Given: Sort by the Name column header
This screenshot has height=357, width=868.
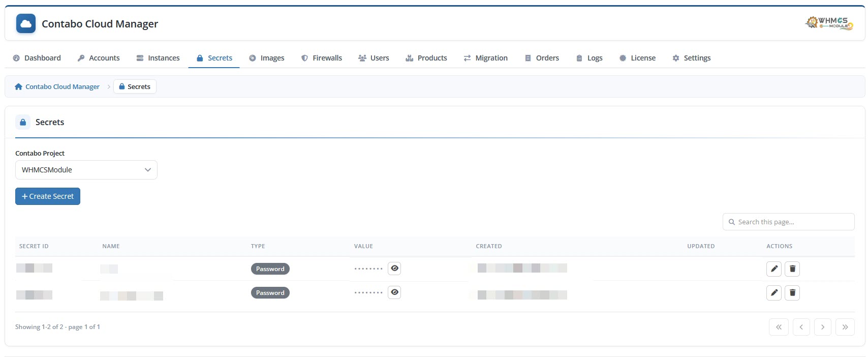Looking at the screenshot, I should point(111,246).
